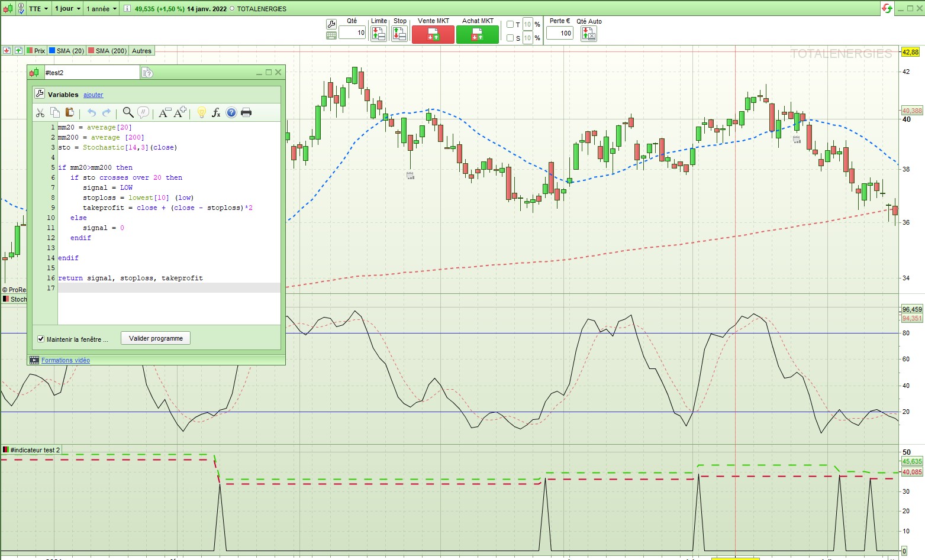Uncheck the Maintenir la fenêtre checkbox
925x560 pixels.
click(41, 339)
